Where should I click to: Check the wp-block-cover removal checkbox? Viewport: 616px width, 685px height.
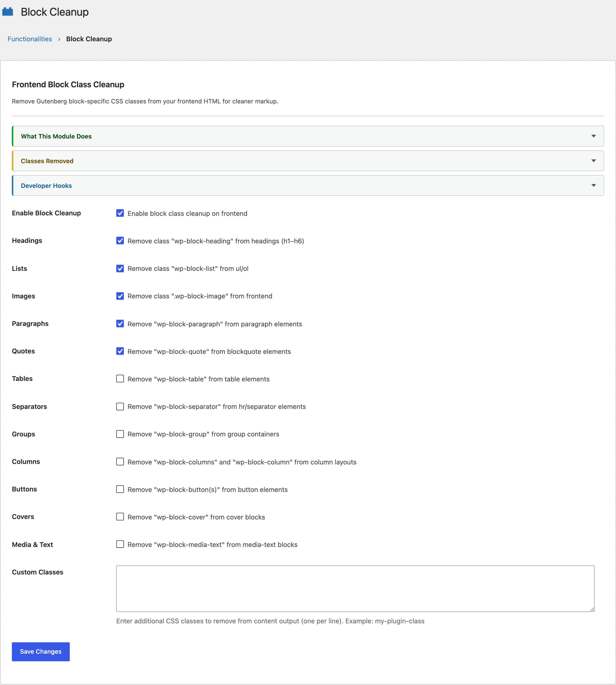point(120,517)
